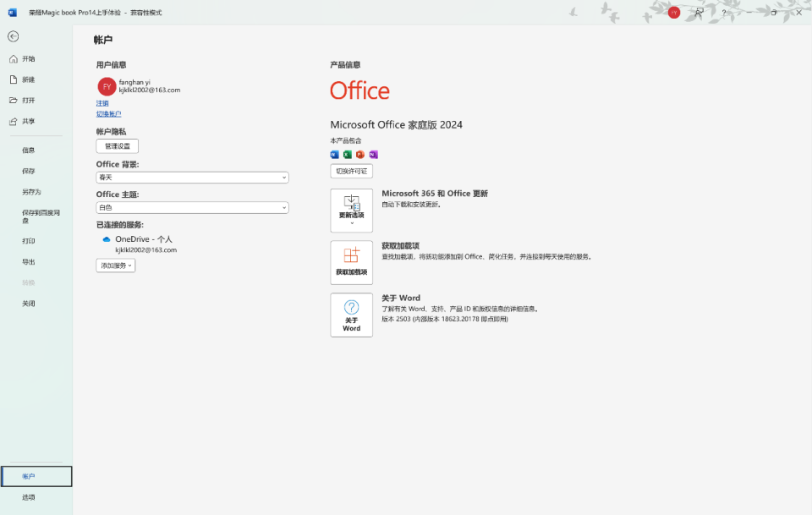Image resolution: width=812 pixels, height=515 pixels.
Task: Click the Excel app icon under 本产品包含
Action: 348,154
